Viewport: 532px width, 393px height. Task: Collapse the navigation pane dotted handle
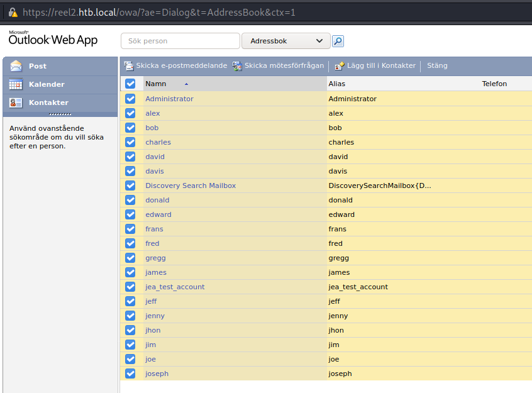tap(60, 114)
